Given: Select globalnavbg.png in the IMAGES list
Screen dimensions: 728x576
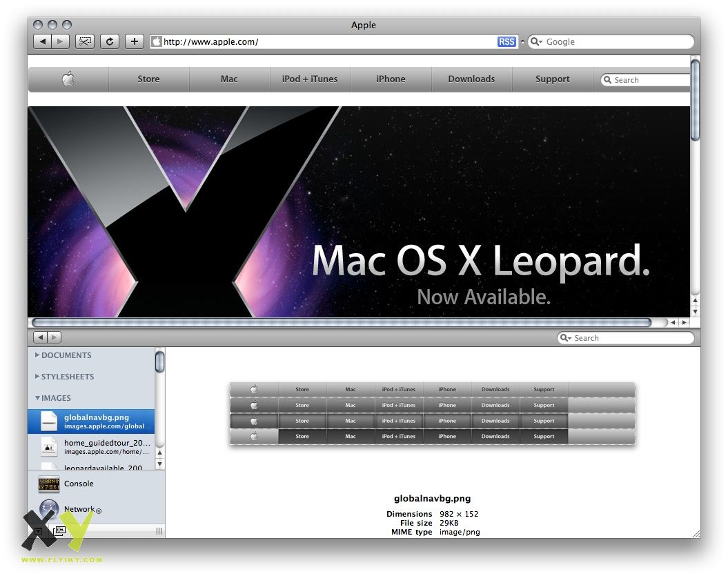Looking at the screenshot, I should click(x=91, y=421).
